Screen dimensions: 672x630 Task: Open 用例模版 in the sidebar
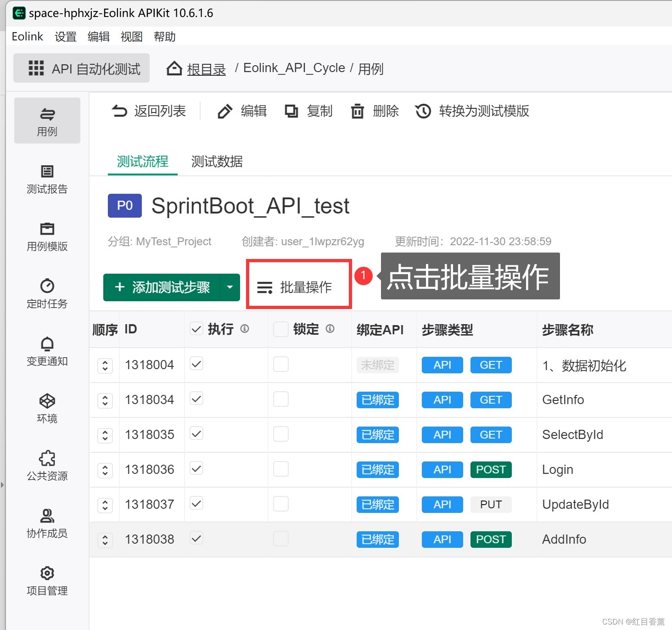click(47, 237)
